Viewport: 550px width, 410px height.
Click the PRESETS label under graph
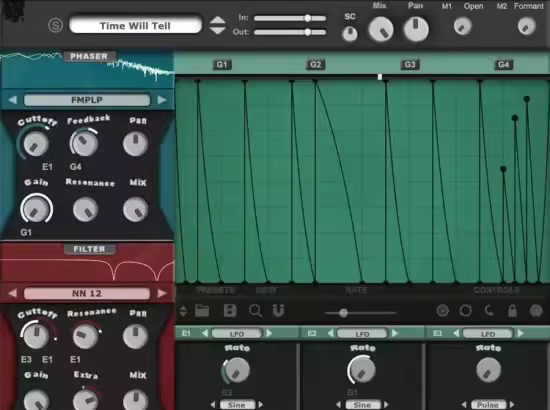(216, 290)
